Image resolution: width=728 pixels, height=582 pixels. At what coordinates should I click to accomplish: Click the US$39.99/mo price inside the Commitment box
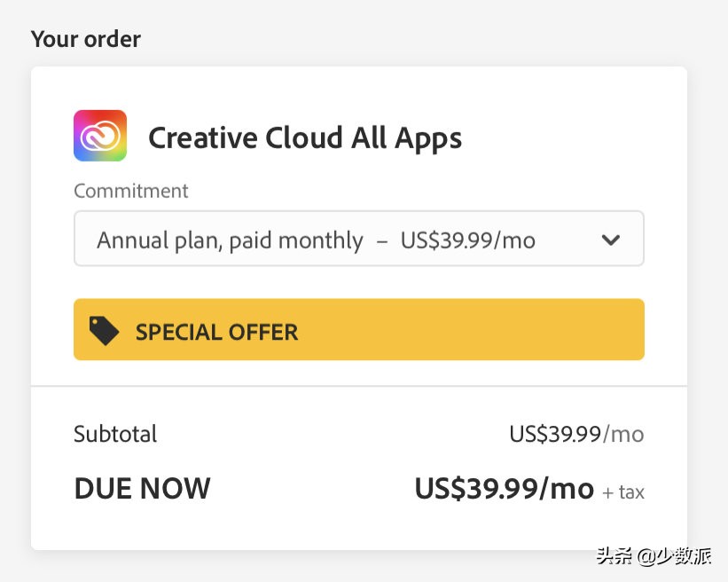pyautogui.click(x=467, y=240)
